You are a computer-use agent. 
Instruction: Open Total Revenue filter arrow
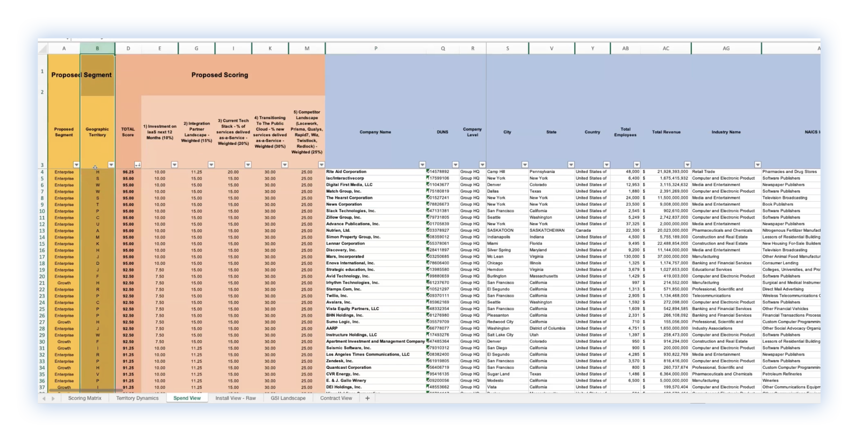tap(688, 165)
